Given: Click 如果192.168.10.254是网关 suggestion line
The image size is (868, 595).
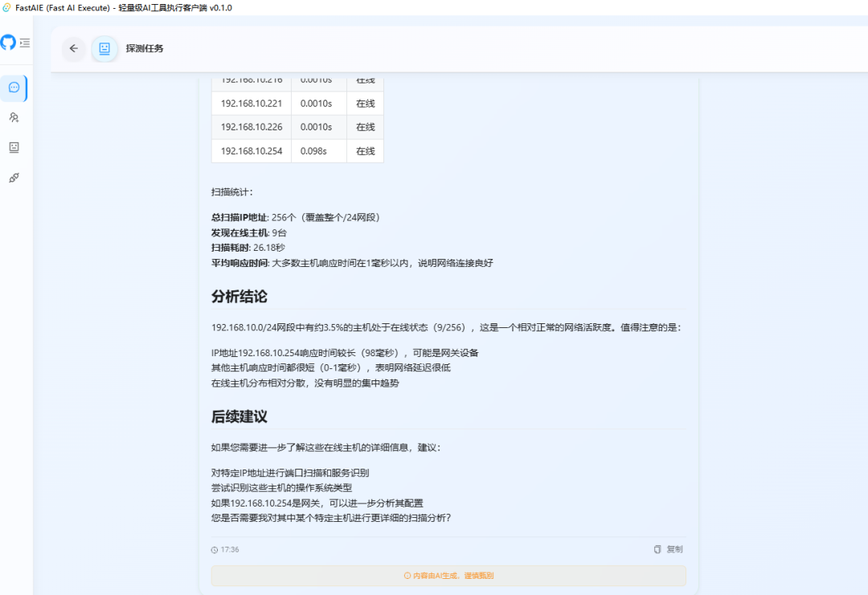Looking at the screenshot, I should (317, 503).
